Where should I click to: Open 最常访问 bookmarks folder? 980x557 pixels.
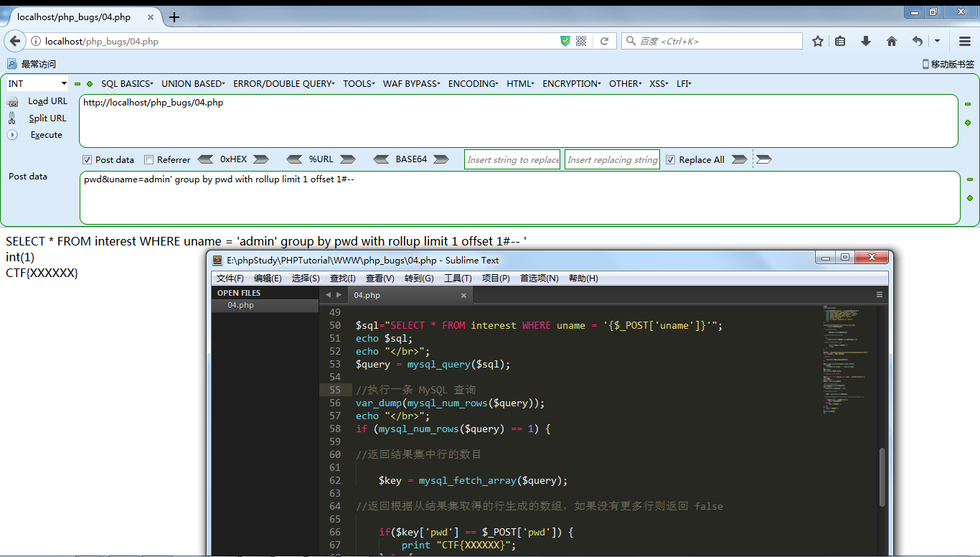(x=32, y=65)
